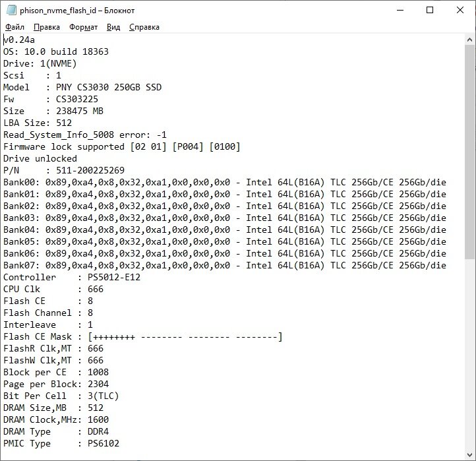
Task: Click PMIC Type value 'PS6102'
Action: [x=104, y=443]
